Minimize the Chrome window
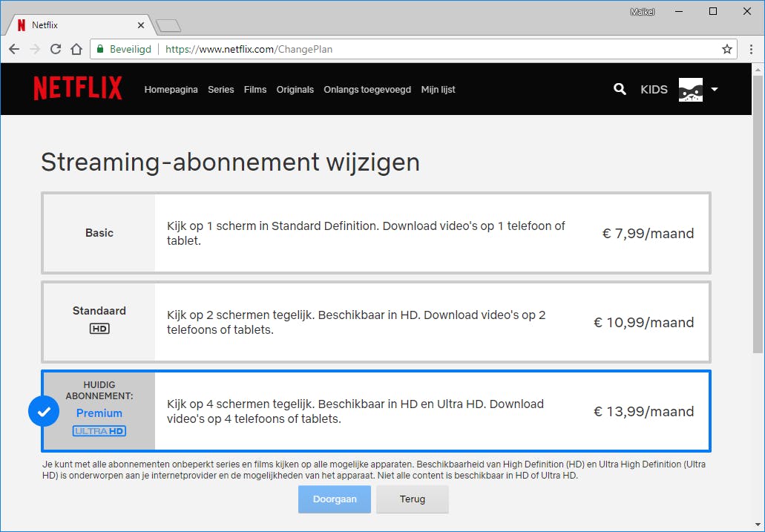765x532 pixels. click(679, 11)
